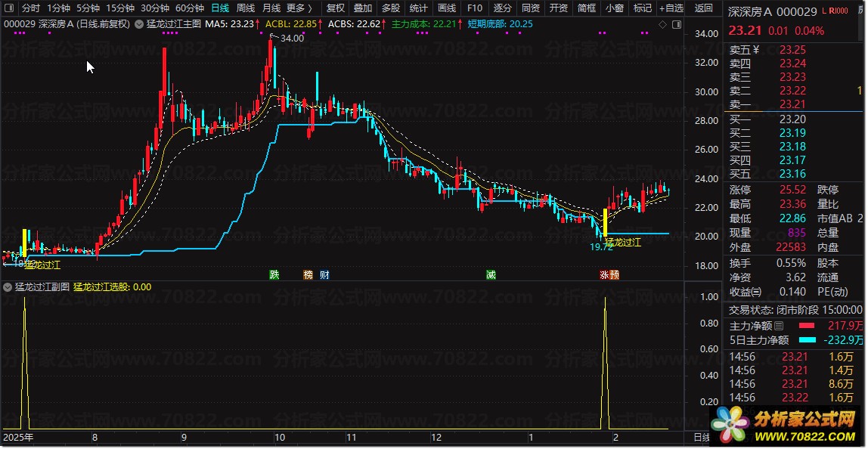Switch to 简框 simple frame layout
Screen dimensions: 868x449
click(x=587, y=8)
